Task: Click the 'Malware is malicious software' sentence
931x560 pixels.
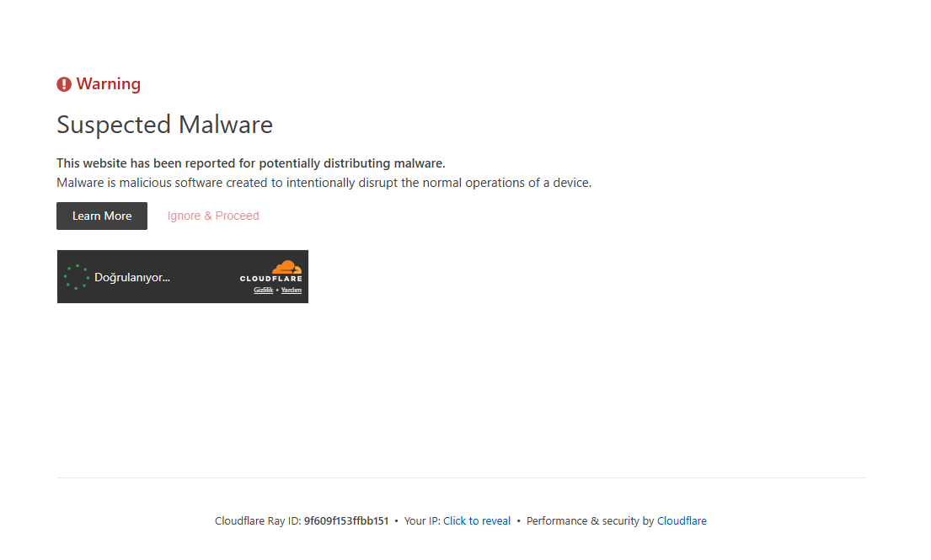Action: pyautogui.click(x=324, y=183)
